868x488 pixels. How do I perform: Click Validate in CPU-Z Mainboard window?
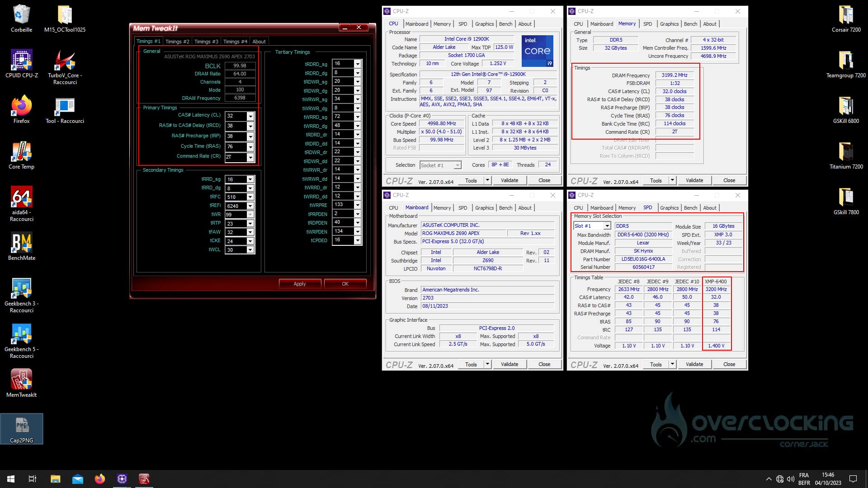(x=509, y=364)
